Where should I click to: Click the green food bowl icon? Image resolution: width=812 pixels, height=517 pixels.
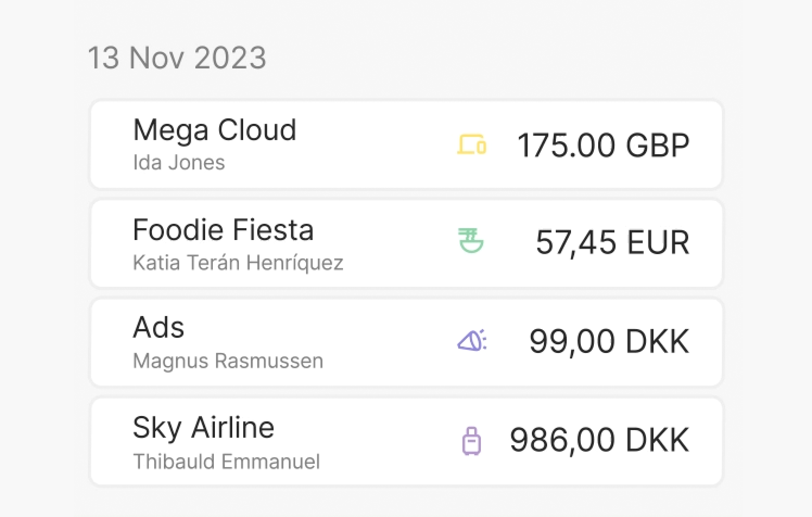click(471, 242)
